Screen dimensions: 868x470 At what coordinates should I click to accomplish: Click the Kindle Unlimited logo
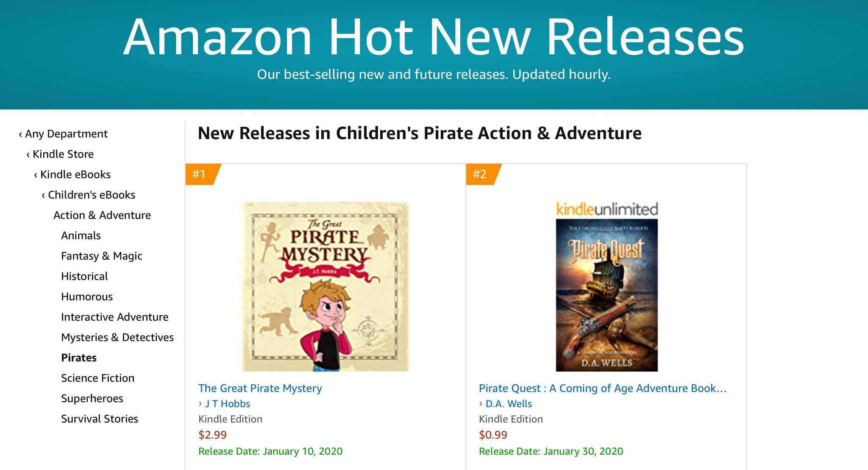point(606,209)
